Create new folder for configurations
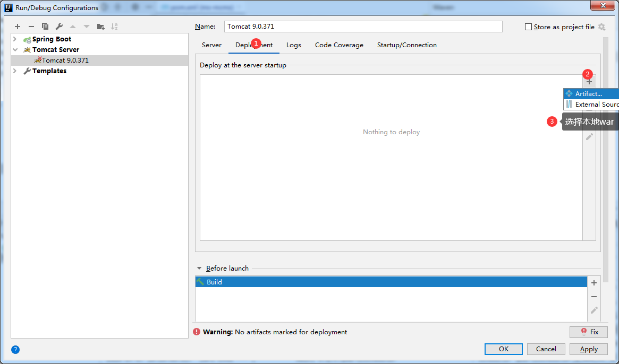 100,27
